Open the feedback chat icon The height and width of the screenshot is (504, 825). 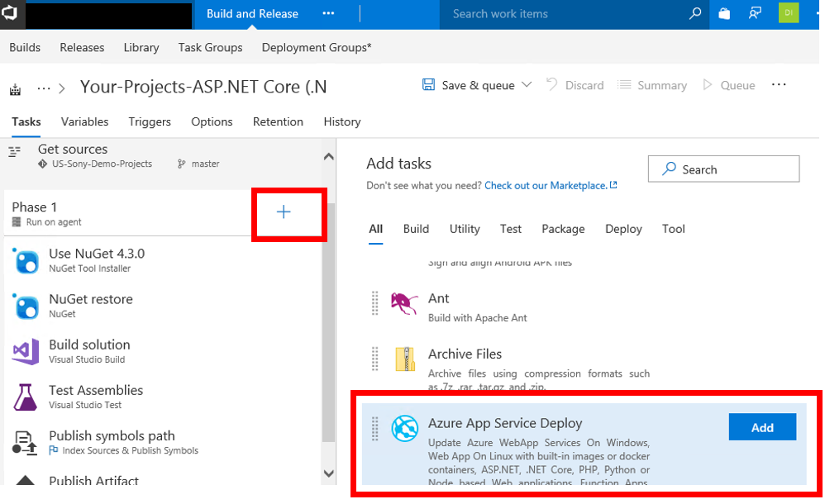pyautogui.click(x=755, y=14)
